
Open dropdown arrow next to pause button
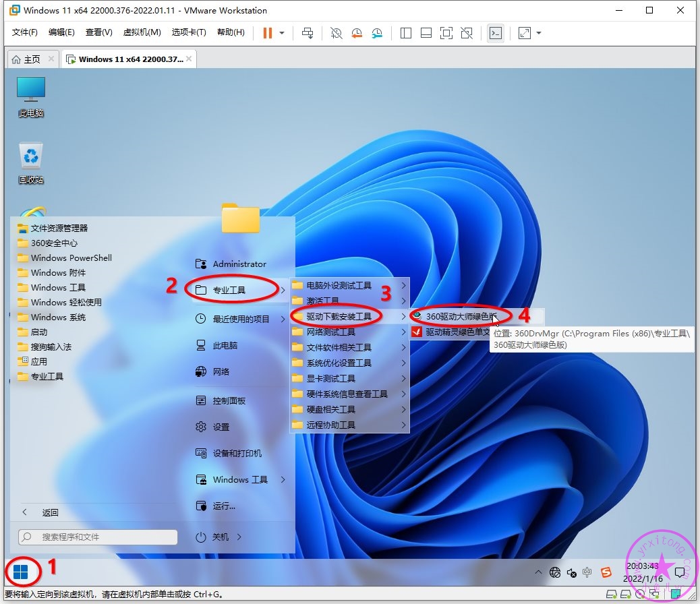[x=282, y=33]
